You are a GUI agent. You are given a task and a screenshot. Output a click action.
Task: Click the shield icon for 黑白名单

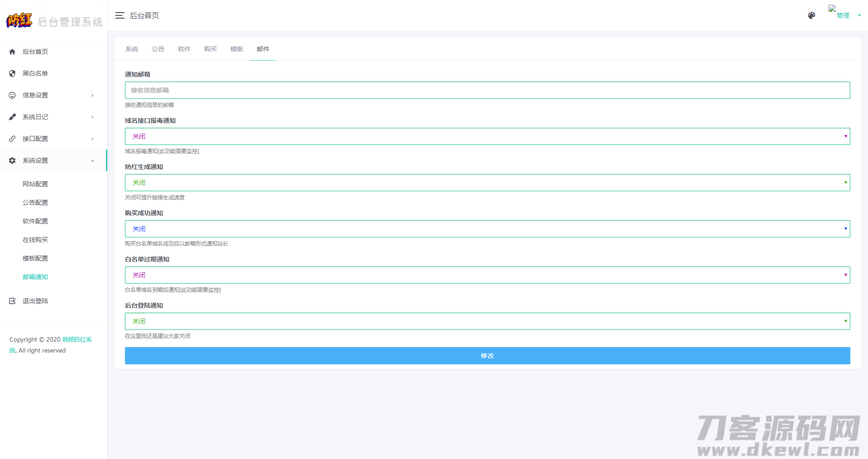coord(12,73)
